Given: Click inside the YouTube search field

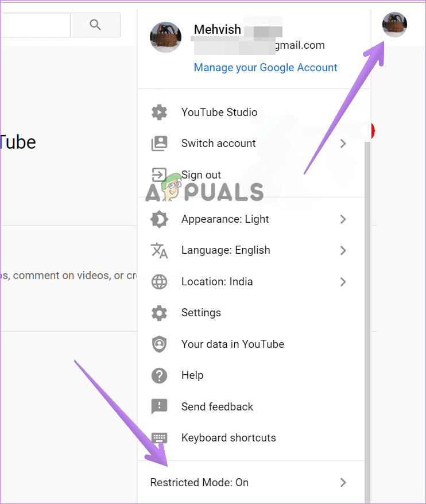Looking at the screenshot, I should (34, 25).
